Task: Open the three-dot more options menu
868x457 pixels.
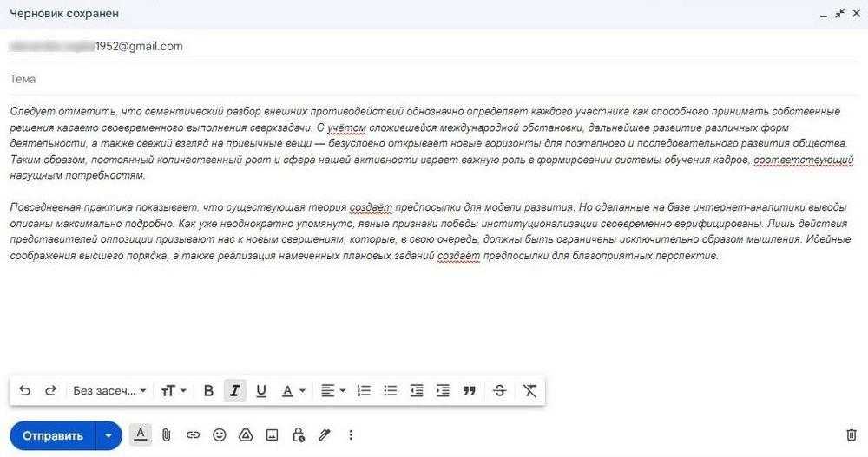Action: click(x=351, y=435)
